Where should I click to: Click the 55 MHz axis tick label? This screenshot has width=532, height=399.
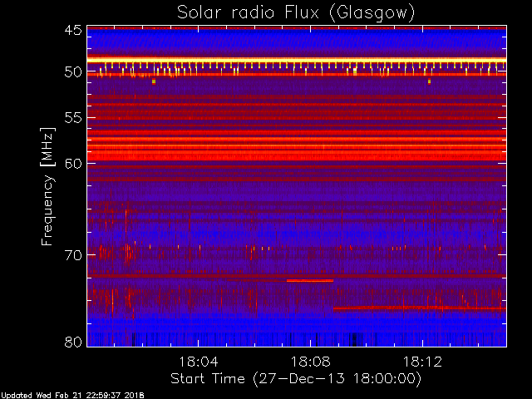point(72,118)
